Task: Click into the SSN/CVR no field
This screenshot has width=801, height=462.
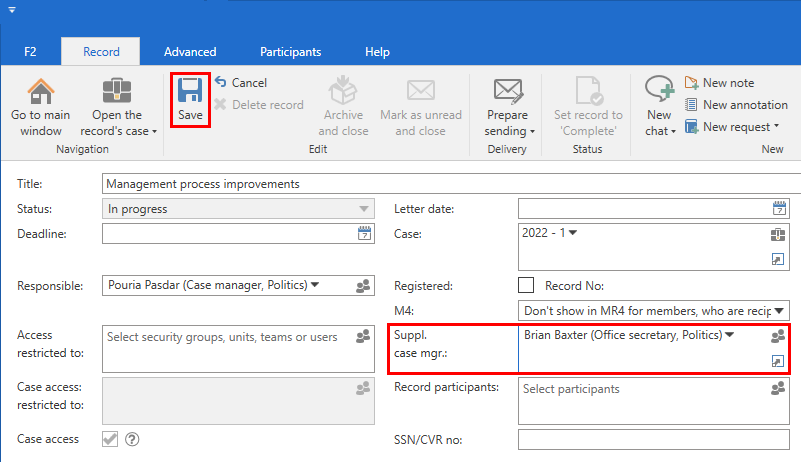Action: click(654, 440)
